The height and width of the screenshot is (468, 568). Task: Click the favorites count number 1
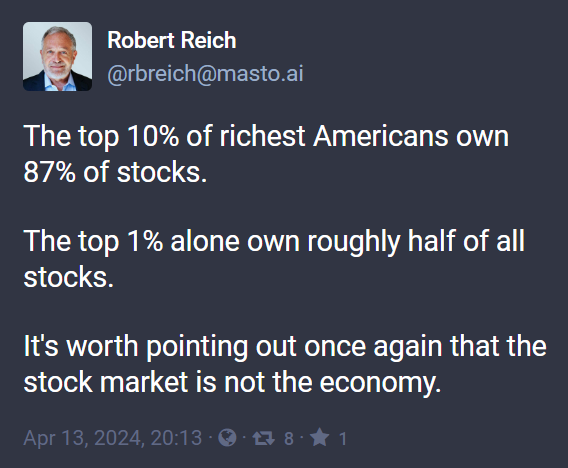[343, 439]
